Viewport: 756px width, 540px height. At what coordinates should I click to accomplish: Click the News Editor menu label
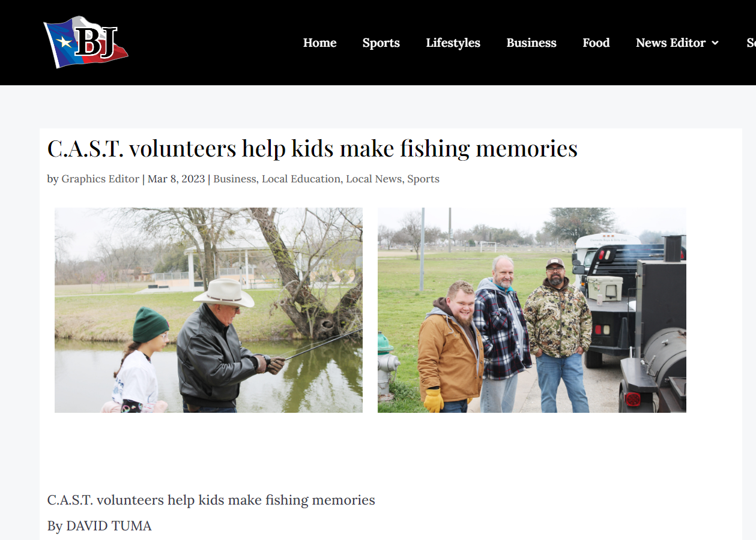[x=671, y=43]
